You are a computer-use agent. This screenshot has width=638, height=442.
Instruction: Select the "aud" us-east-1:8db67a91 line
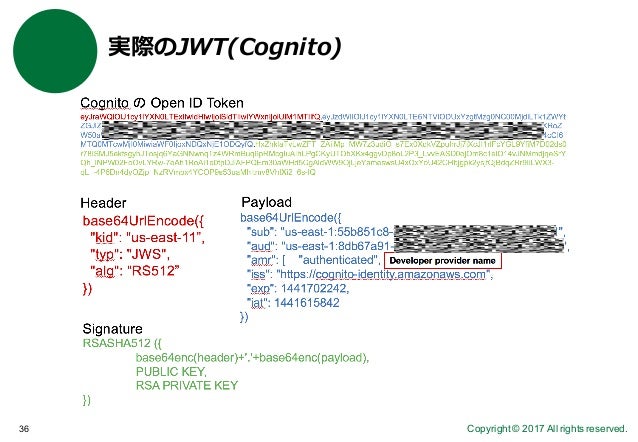[x=408, y=246]
